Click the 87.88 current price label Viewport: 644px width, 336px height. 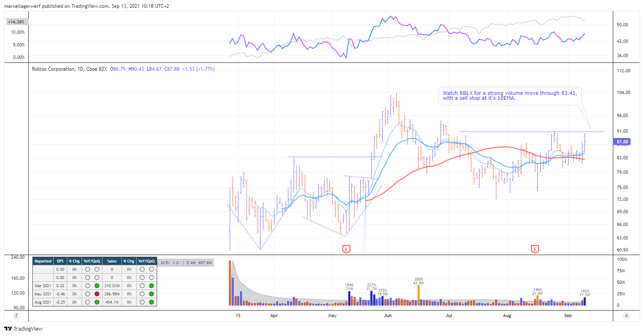(x=622, y=142)
